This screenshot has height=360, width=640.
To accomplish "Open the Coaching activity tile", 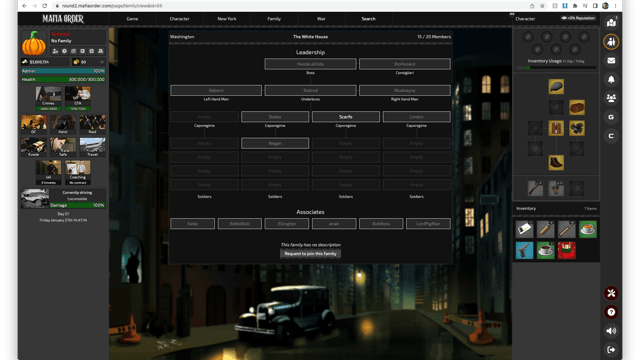I will [x=78, y=172].
